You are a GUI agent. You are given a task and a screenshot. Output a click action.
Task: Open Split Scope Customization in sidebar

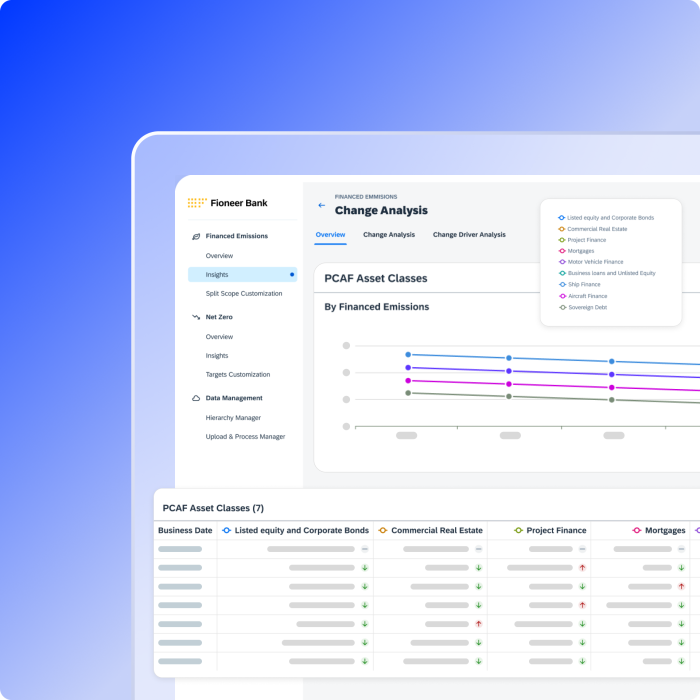tap(244, 293)
